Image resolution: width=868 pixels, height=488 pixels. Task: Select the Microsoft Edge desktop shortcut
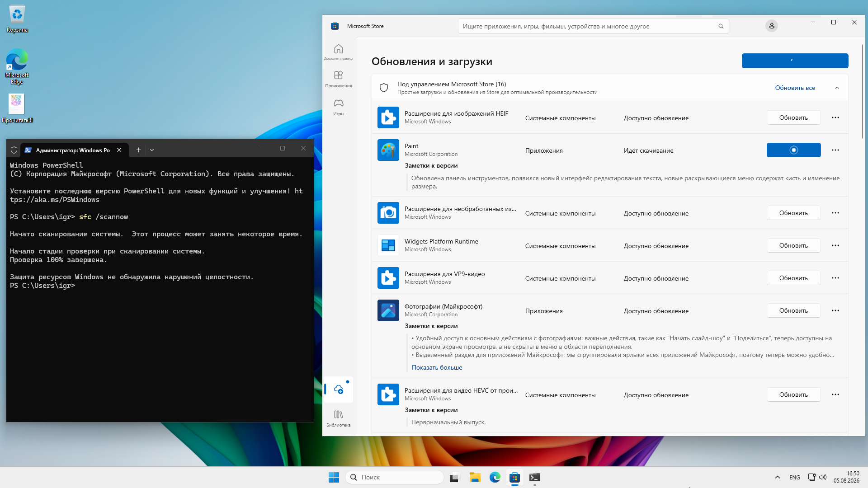click(17, 66)
